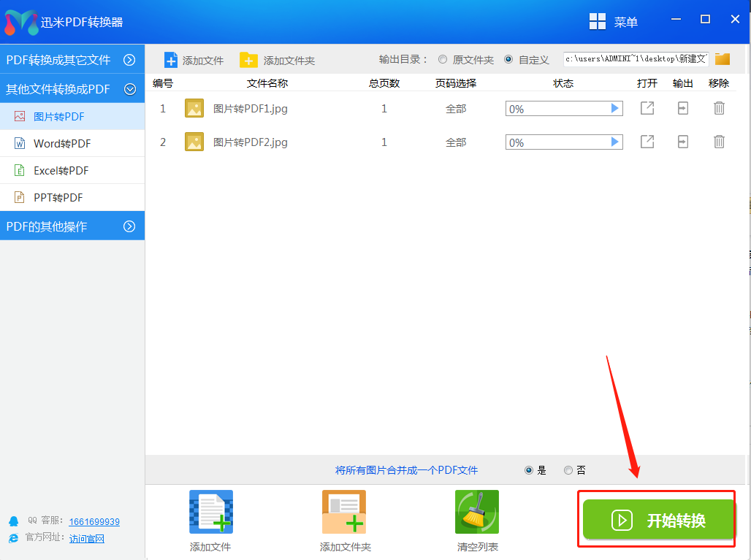This screenshot has height=560, width=751.
Task: Switch to Word转PDF in the sidebar
Action: [x=62, y=144]
